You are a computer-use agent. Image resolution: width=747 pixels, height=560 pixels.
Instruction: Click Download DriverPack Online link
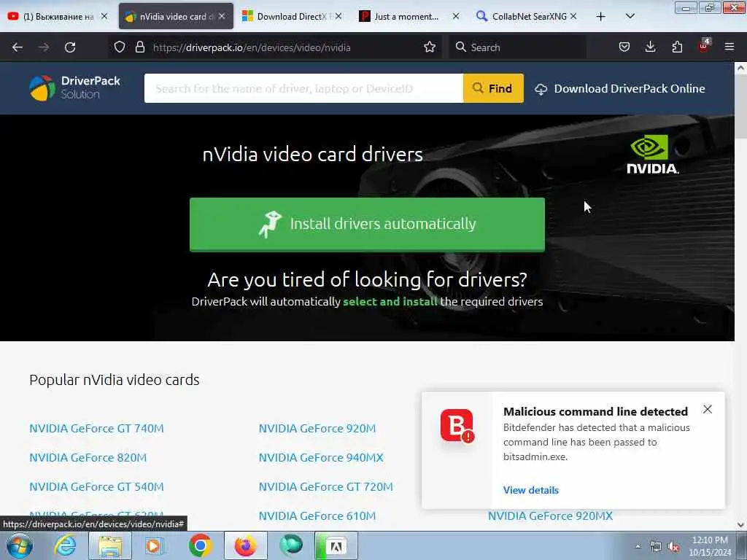pos(620,88)
